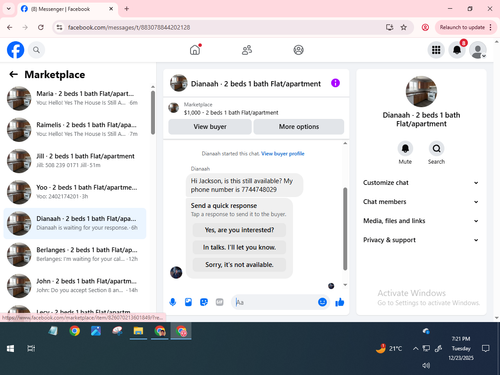The width and height of the screenshot is (500, 375).
Task: Open the Menu grid icon
Action: pos(436,50)
